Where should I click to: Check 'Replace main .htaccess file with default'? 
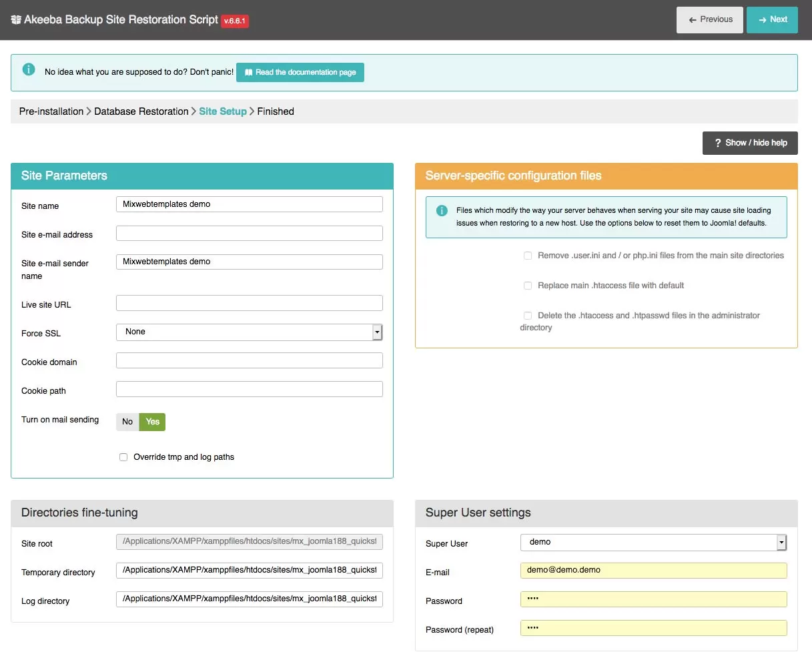click(x=528, y=285)
